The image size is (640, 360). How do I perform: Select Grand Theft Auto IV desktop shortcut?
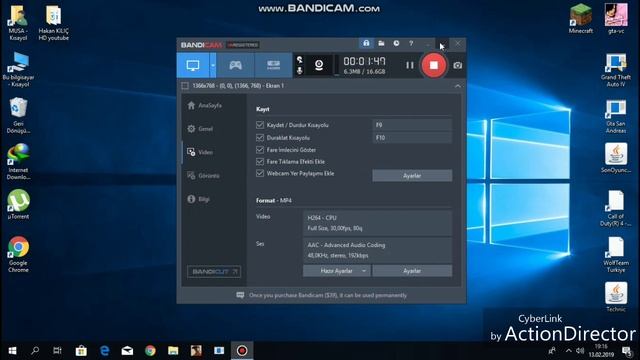(616, 70)
